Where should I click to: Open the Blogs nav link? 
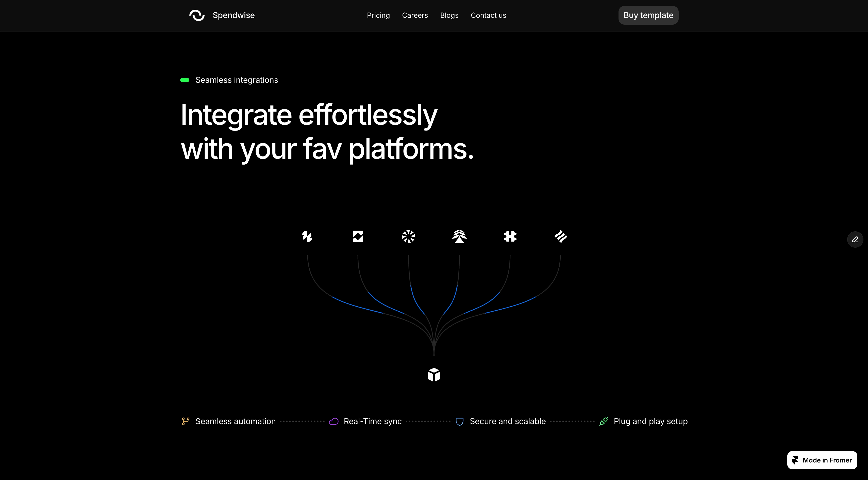[x=449, y=15]
